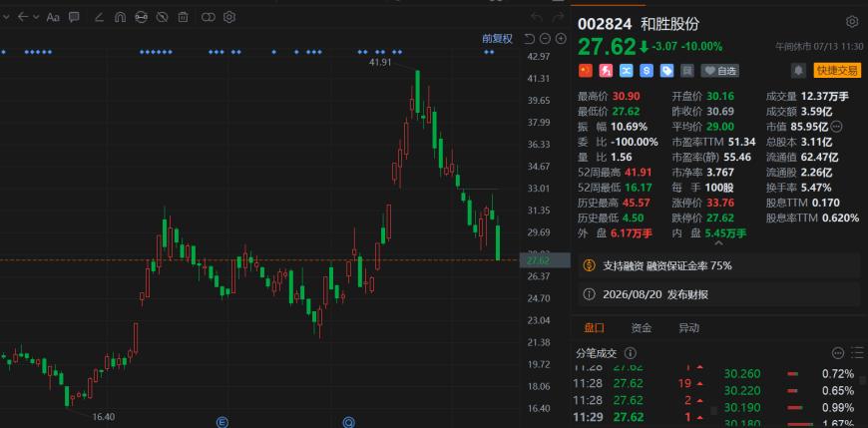Image resolution: width=868 pixels, height=428 pixels.
Task: Click the blue price-tag badge icon
Action: [x=667, y=70]
